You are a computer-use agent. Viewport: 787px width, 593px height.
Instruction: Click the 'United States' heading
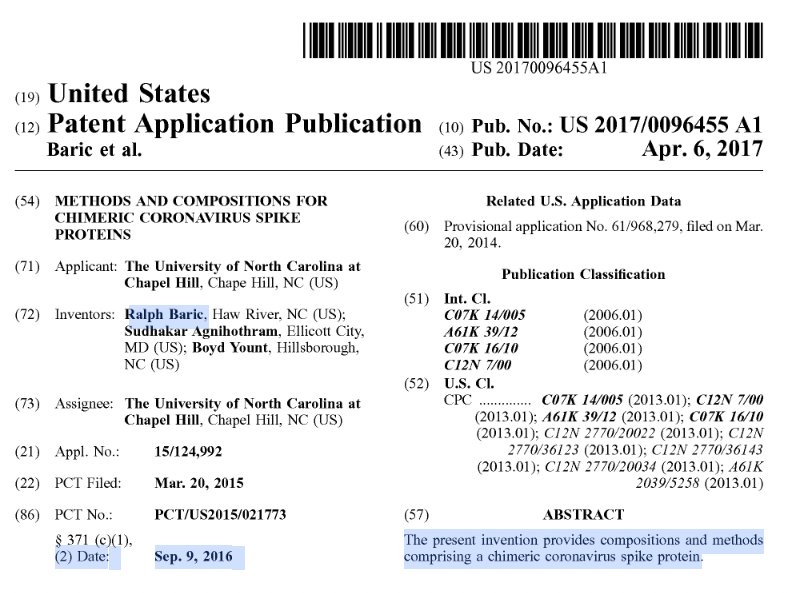(129, 94)
